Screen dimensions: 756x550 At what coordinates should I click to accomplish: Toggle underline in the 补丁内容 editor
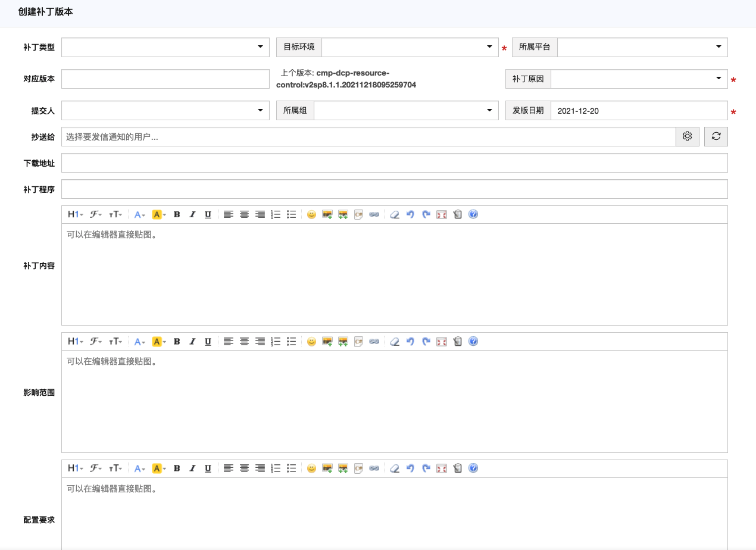point(208,214)
